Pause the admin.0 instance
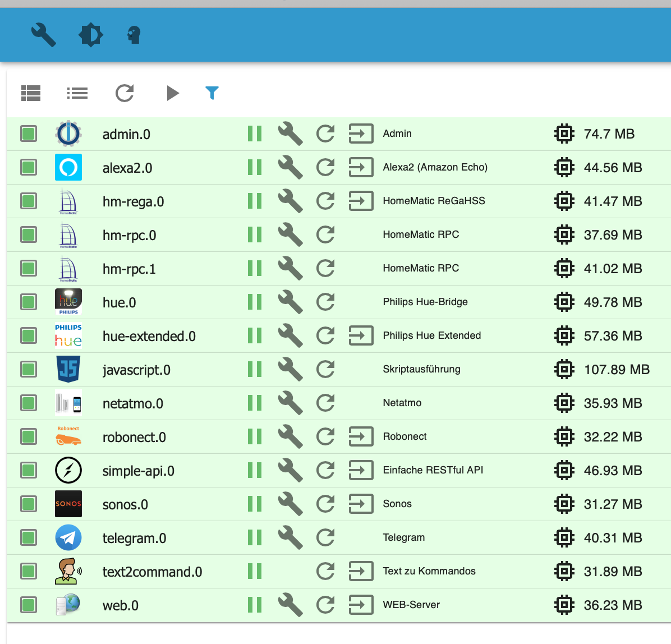Screen dimensions: 671x644 (x=255, y=134)
